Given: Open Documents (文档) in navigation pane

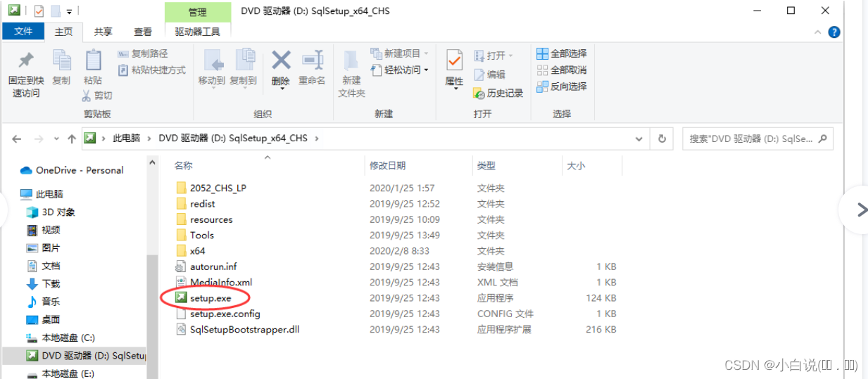Looking at the screenshot, I should point(43,266).
